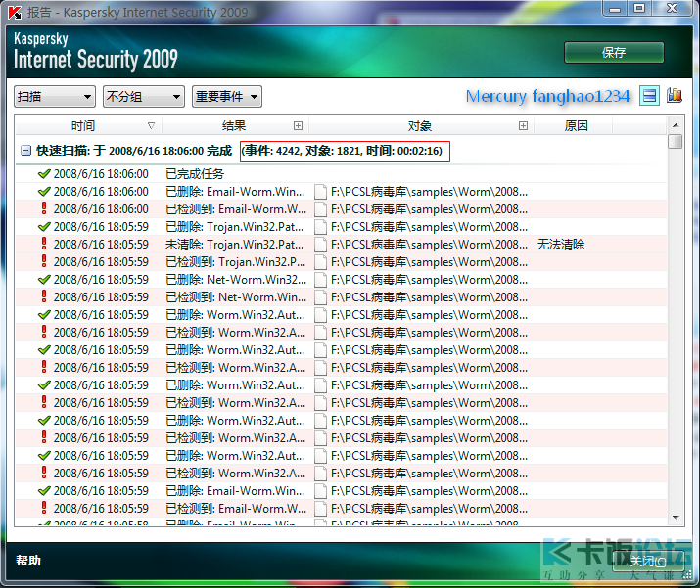Click file icon on 未清除 Trojan.Win32.Pat row
The height and width of the screenshot is (588, 700).
point(320,245)
